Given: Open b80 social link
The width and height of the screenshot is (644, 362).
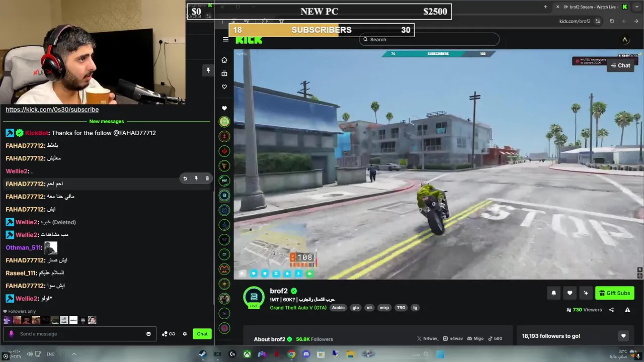Looking at the screenshot, I should (x=495, y=339).
